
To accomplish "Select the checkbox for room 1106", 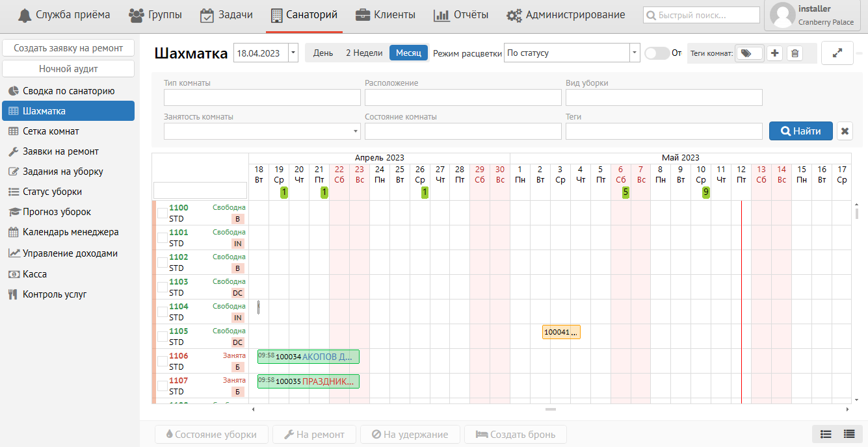I will 162,361.
